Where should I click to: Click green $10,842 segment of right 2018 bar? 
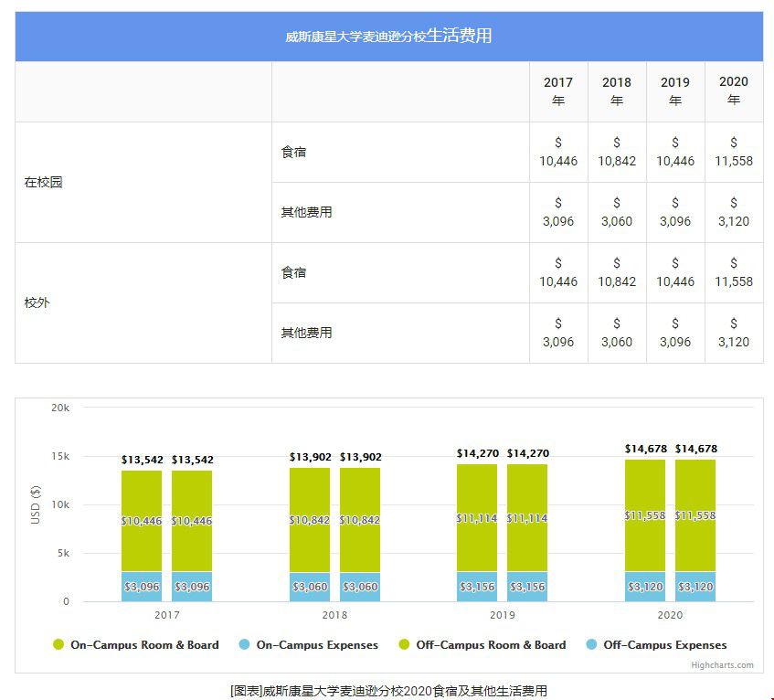click(x=360, y=519)
